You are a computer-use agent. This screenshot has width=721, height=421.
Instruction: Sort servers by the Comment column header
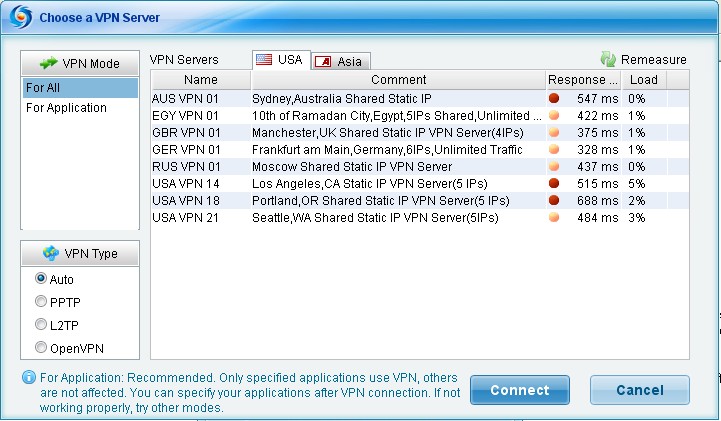(399, 80)
